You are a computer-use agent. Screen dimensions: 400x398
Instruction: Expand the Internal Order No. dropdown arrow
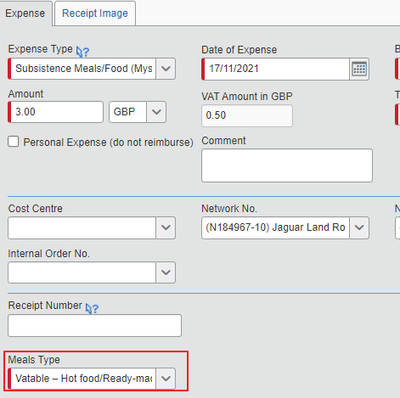[166, 272]
